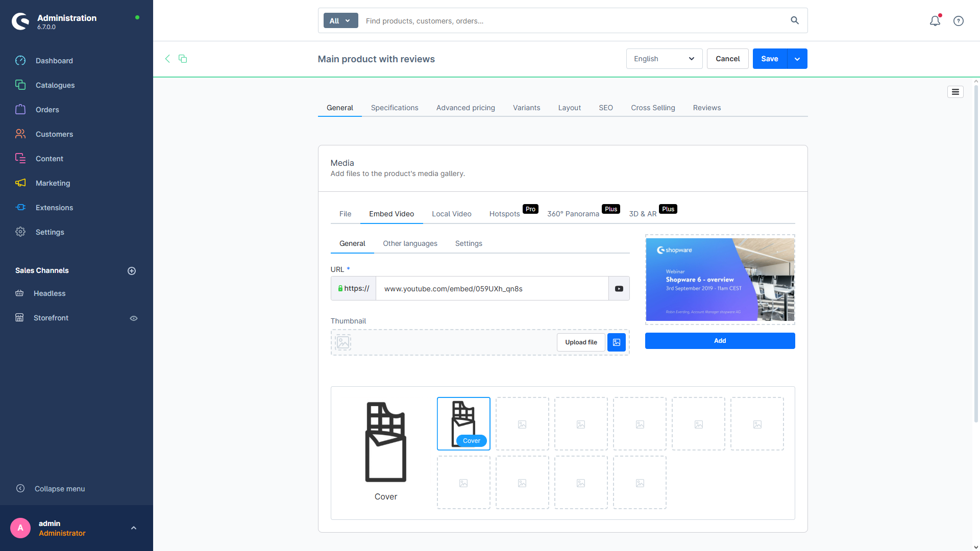Open the Cross Selling tab
Screen dimensions: 980x551
[x=653, y=108]
